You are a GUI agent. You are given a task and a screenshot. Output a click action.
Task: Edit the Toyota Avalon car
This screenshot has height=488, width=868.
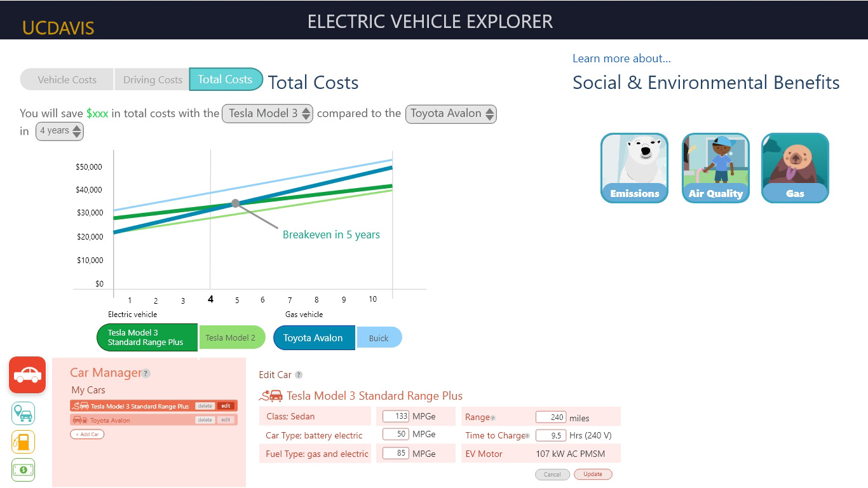pyautogui.click(x=226, y=420)
